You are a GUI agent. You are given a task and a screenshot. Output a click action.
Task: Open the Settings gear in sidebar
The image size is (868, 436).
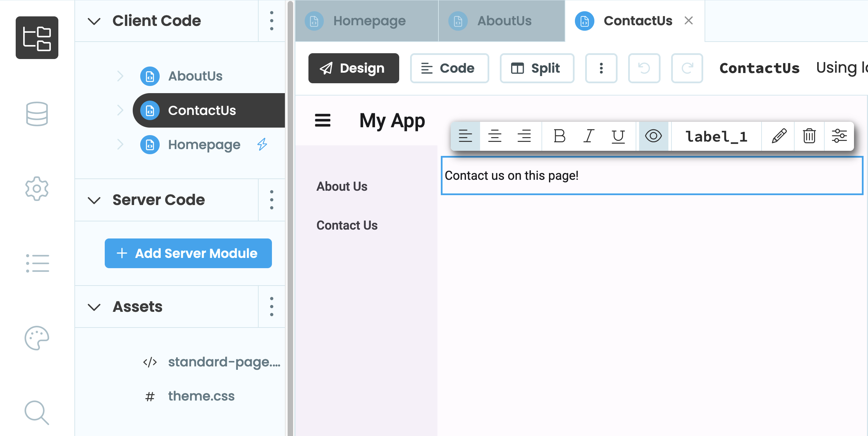(37, 189)
